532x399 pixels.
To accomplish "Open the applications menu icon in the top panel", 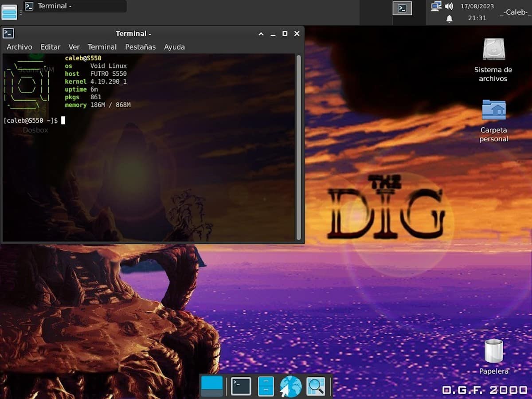I will pos(9,12).
